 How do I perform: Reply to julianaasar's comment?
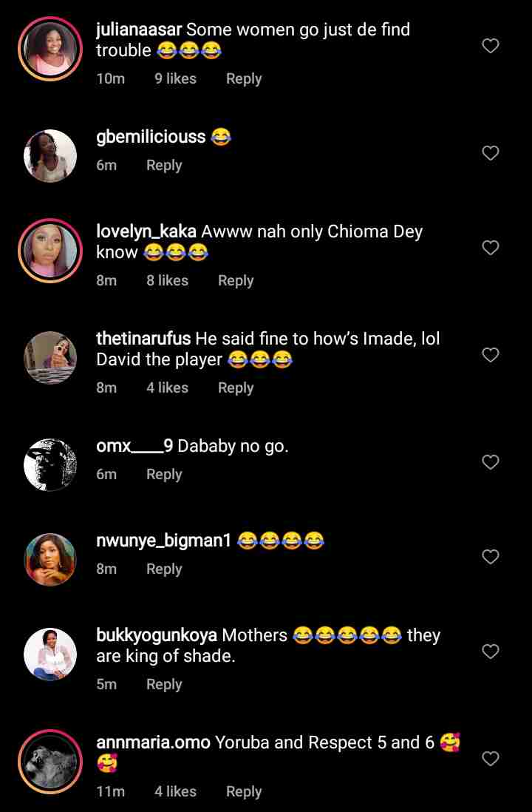(x=244, y=79)
